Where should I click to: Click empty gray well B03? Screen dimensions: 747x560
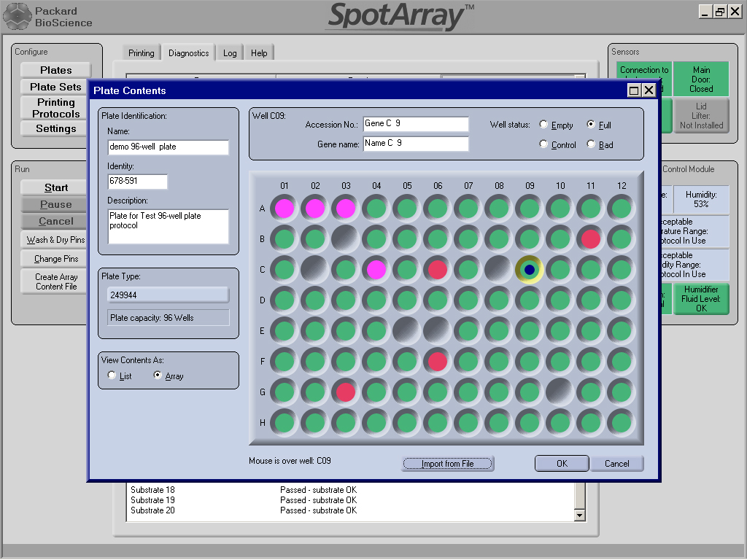point(345,238)
